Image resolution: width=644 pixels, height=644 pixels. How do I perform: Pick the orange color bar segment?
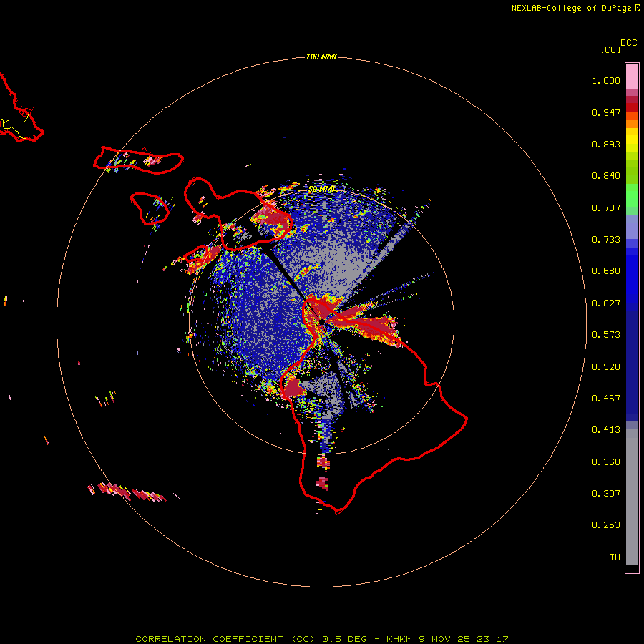(632, 124)
